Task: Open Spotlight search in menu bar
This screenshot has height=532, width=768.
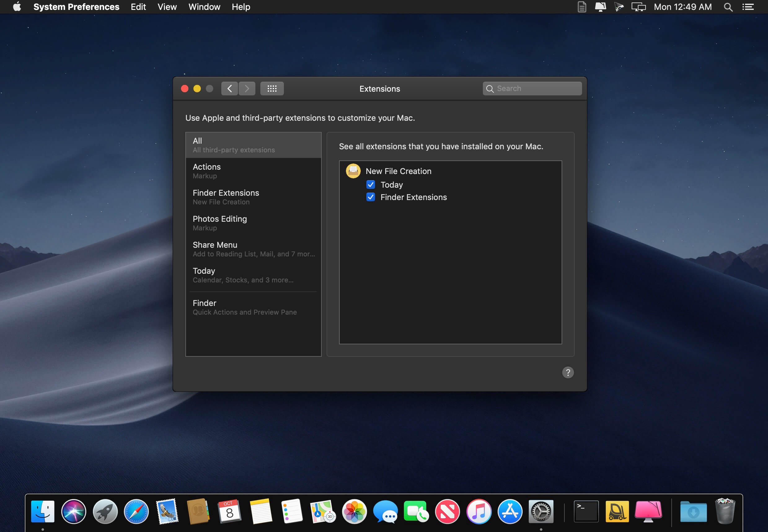Action: [728, 7]
